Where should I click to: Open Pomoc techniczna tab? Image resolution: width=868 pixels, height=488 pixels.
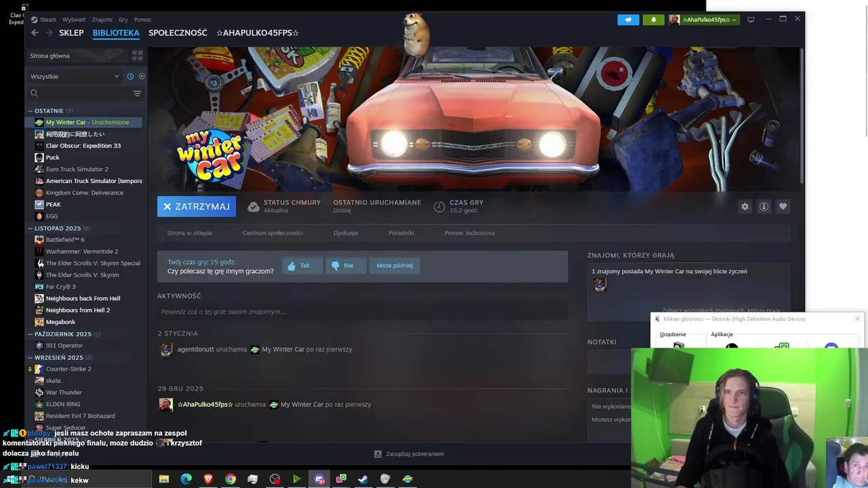point(470,232)
